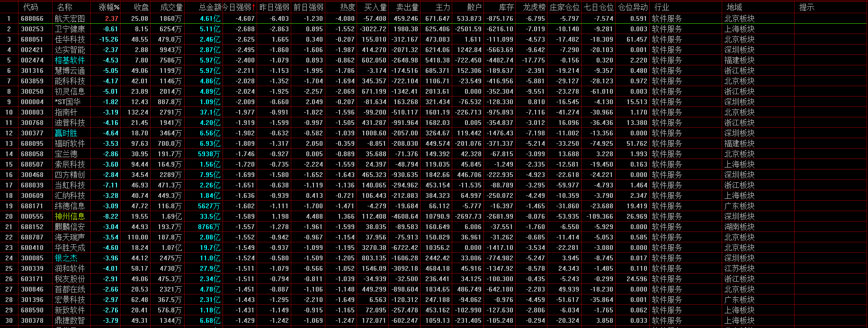
Task: Sort the table by 涨幅% header
Action: click(109, 7)
